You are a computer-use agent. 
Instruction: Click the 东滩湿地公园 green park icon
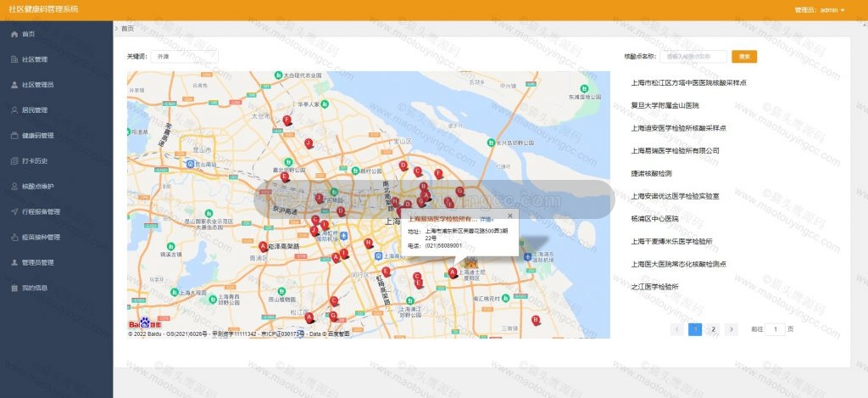[x=584, y=89]
